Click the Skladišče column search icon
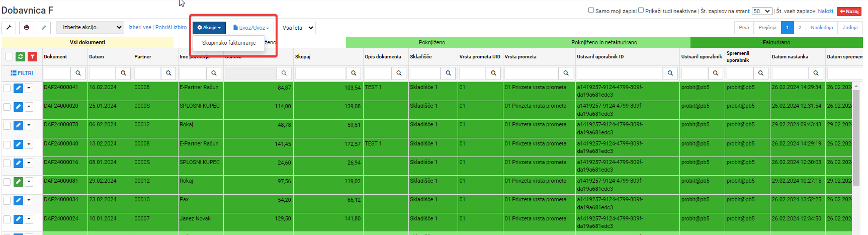 pos(448,73)
